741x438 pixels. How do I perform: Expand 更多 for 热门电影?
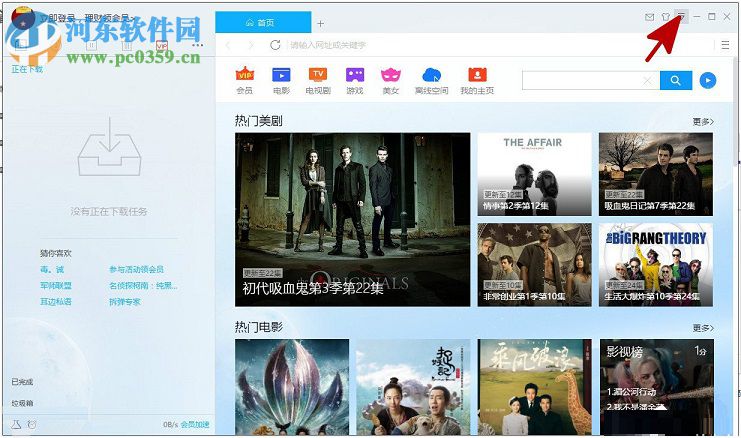point(703,328)
